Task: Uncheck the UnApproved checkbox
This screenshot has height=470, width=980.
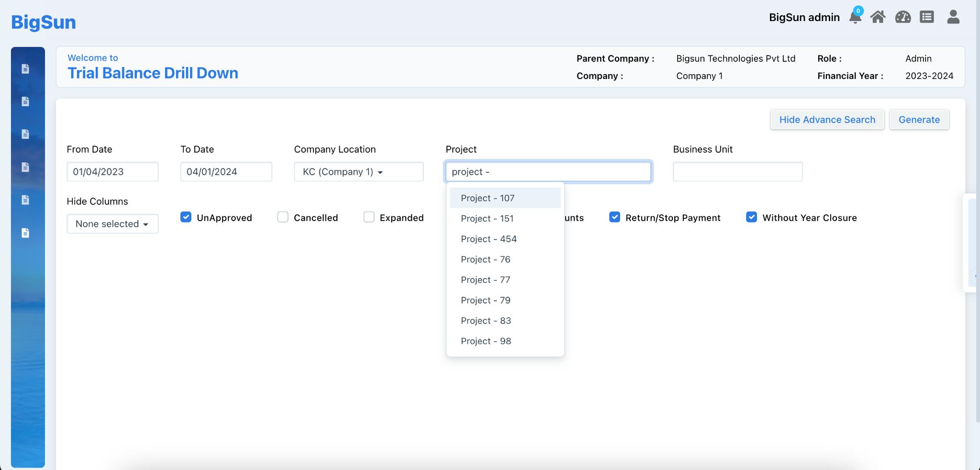Action: coord(186,217)
